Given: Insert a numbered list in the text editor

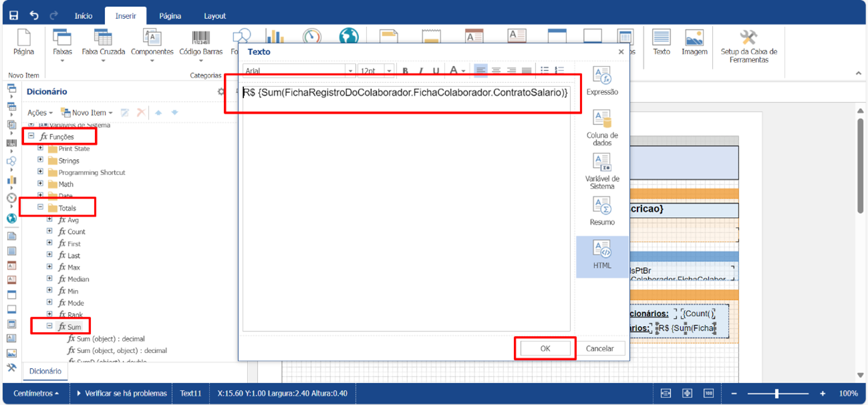Looking at the screenshot, I should pos(559,70).
